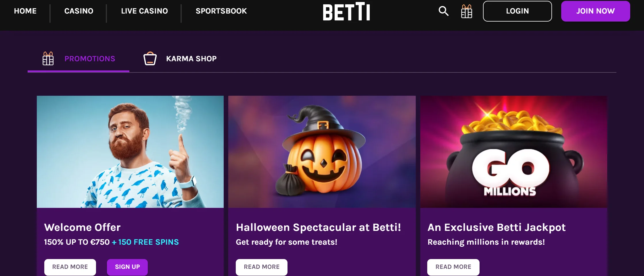The width and height of the screenshot is (644, 276).
Task: Open the Karma Shop tab
Action: (191, 59)
